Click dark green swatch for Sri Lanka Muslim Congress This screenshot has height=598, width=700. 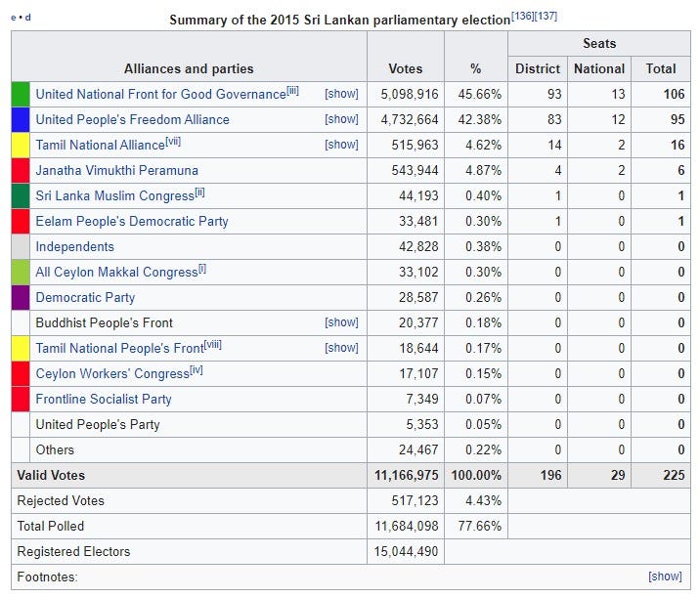[x=21, y=195]
